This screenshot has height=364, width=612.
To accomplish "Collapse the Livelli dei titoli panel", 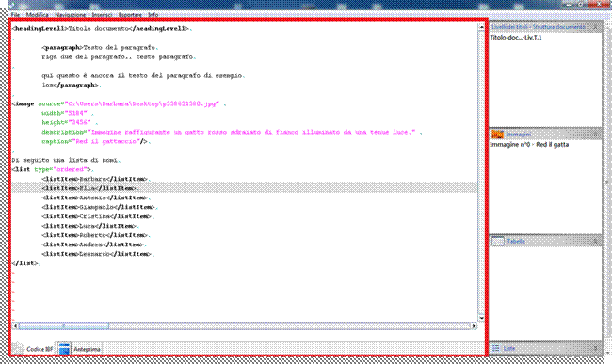I will [596, 27].
